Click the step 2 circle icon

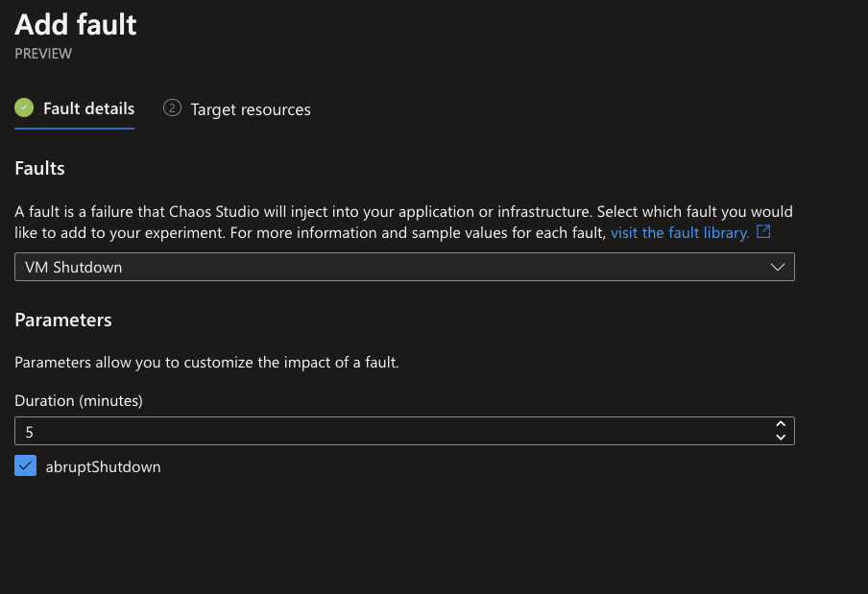coord(172,107)
